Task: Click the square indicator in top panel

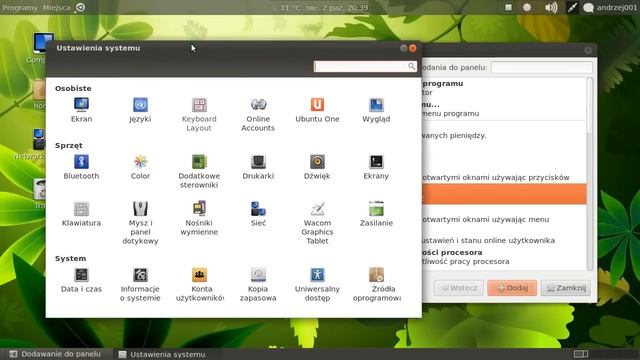Action: [x=509, y=7]
